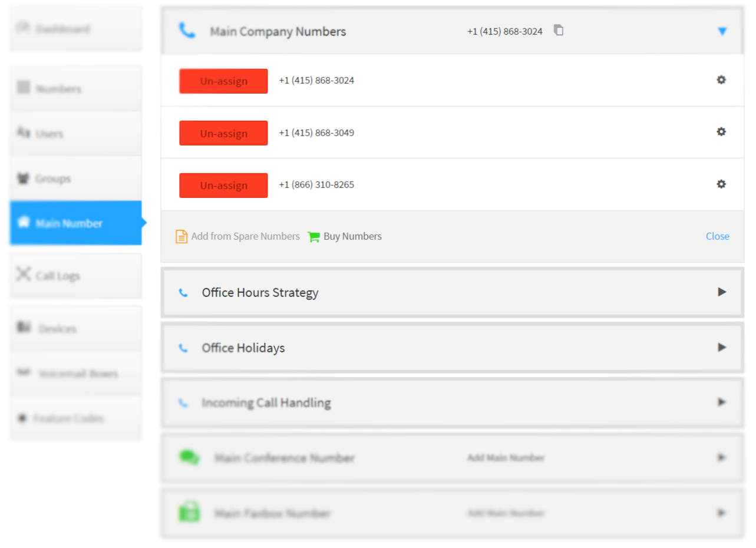Go to Numbers in the sidebar
This screenshot has width=756, height=548.
click(75, 89)
